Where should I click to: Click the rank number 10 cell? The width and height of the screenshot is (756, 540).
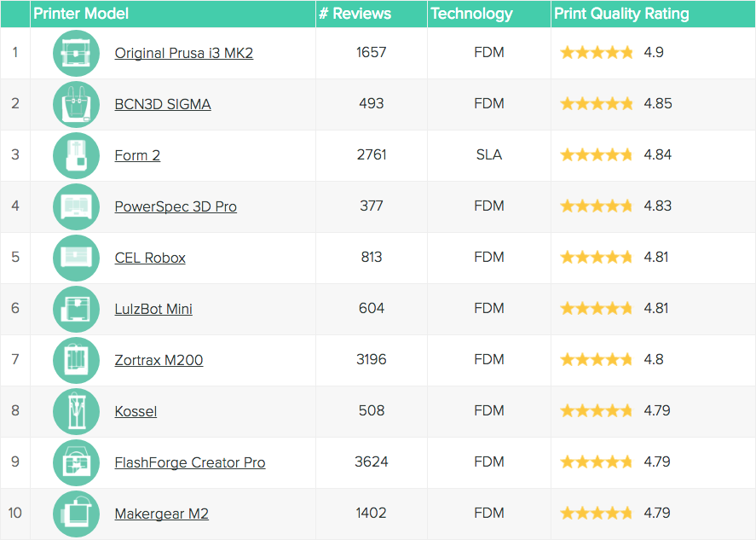click(15, 513)
